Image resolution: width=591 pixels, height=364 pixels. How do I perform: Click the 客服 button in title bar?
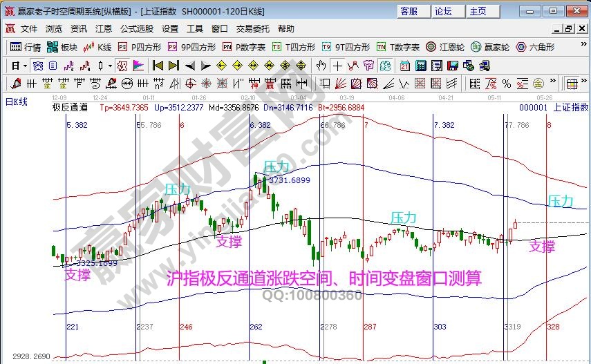point(408,11)
